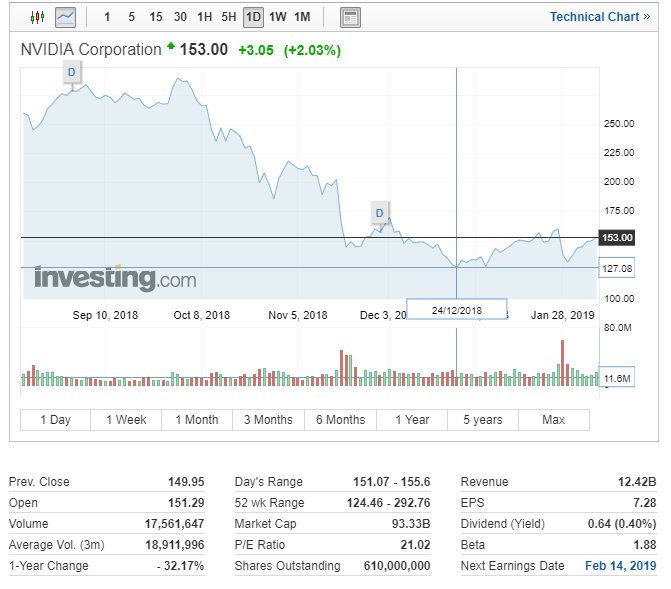Click the 1-Year Change value - 32.17%

point(180,566)
